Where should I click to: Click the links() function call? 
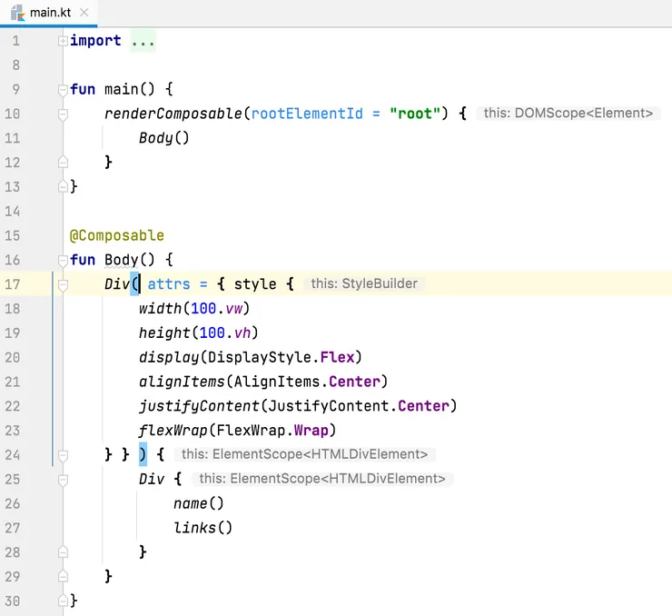203,527
